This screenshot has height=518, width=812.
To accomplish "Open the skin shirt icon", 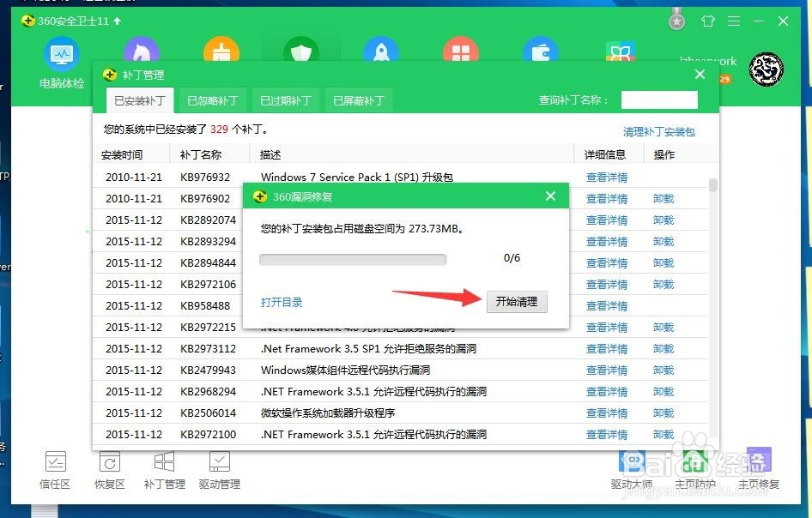I will 707,21.
